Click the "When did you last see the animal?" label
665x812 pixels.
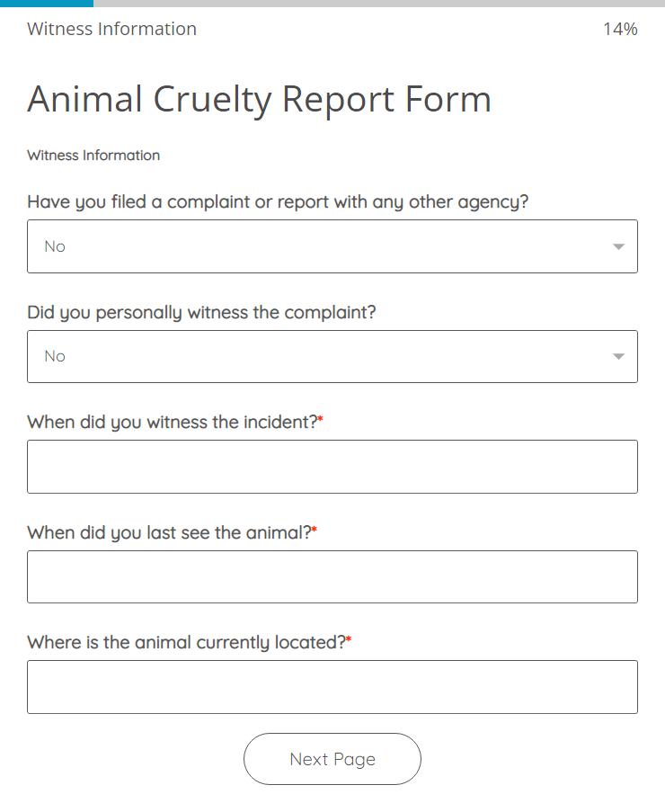click(169, 533)
